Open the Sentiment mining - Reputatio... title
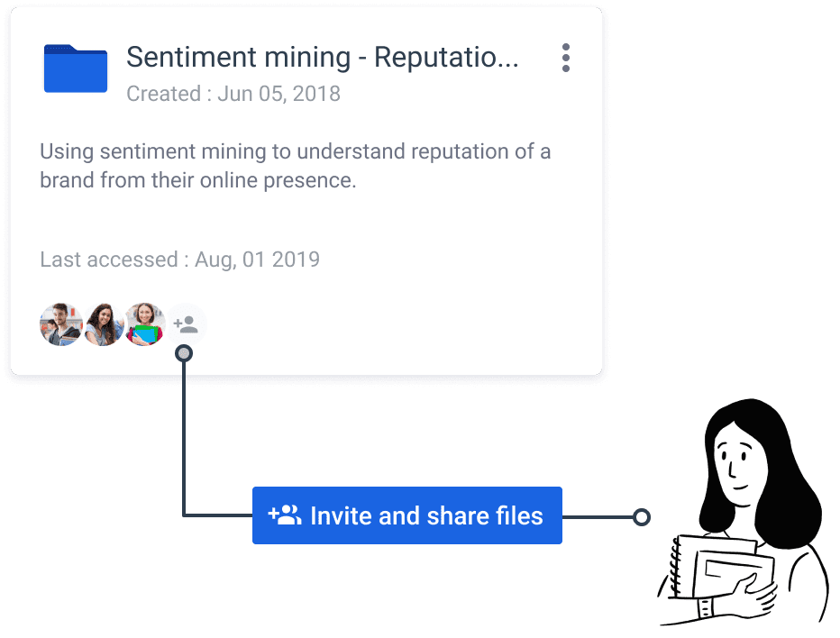Image resolution: width=840 pixels, height=638 pixels. pyautogui.click(x=322, y=58)
